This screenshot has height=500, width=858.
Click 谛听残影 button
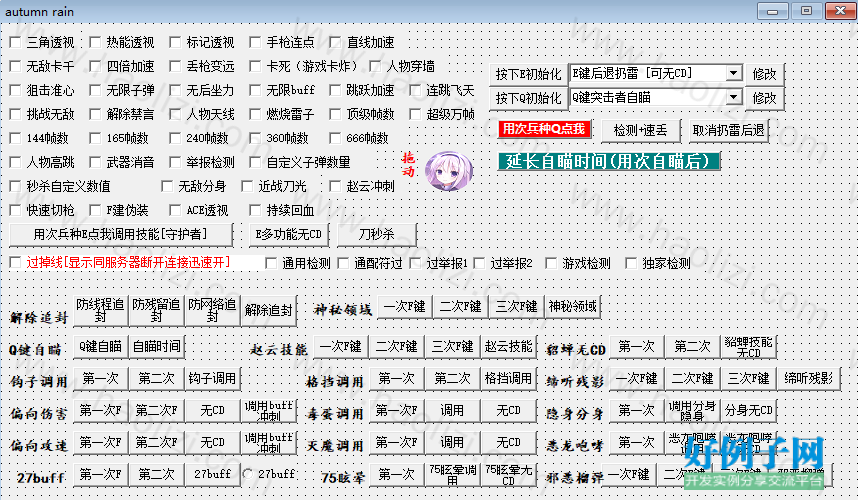[808, 379]
